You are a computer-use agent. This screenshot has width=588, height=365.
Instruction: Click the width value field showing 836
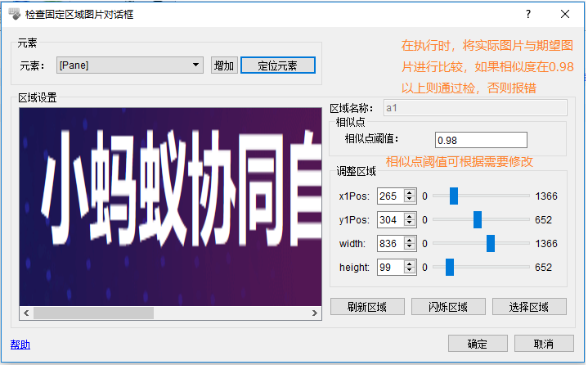[390, 244]
